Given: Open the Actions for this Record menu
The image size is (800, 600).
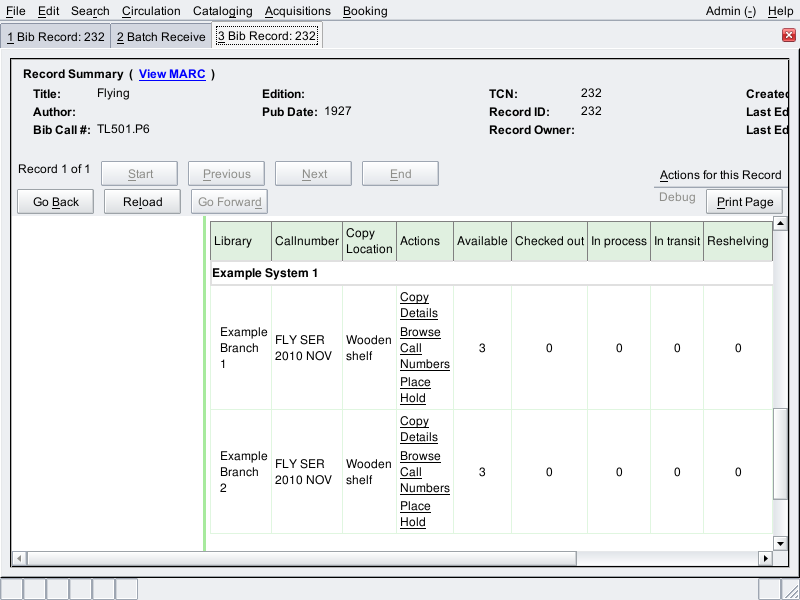Looking at the screenshot, I should coord(720,175).
